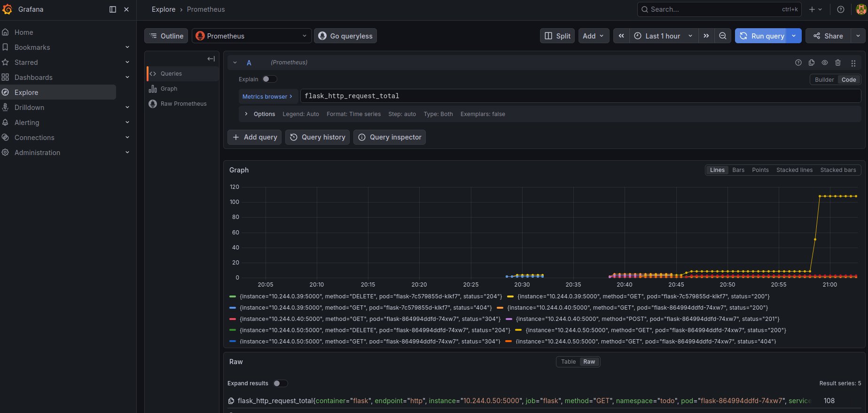The height and width of the screenshot is (413, 868).
Task: Open the Prometheus data source dropdown
Action: click(252, 36)
